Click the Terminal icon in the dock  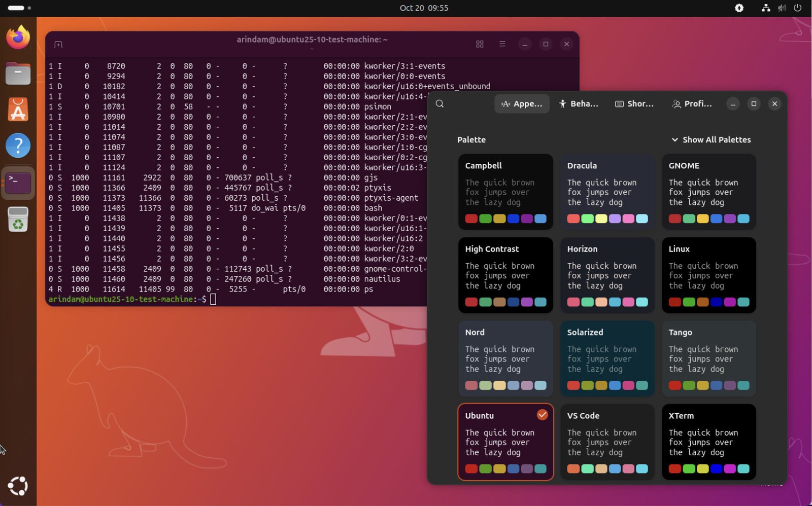(18, 183)
